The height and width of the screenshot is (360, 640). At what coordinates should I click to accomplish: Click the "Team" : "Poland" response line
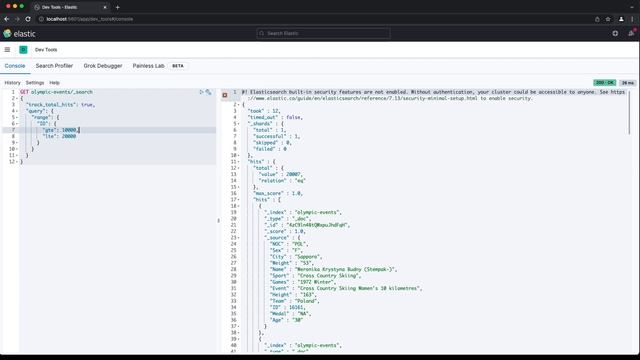pyautogui.click(x=294, y=301)
